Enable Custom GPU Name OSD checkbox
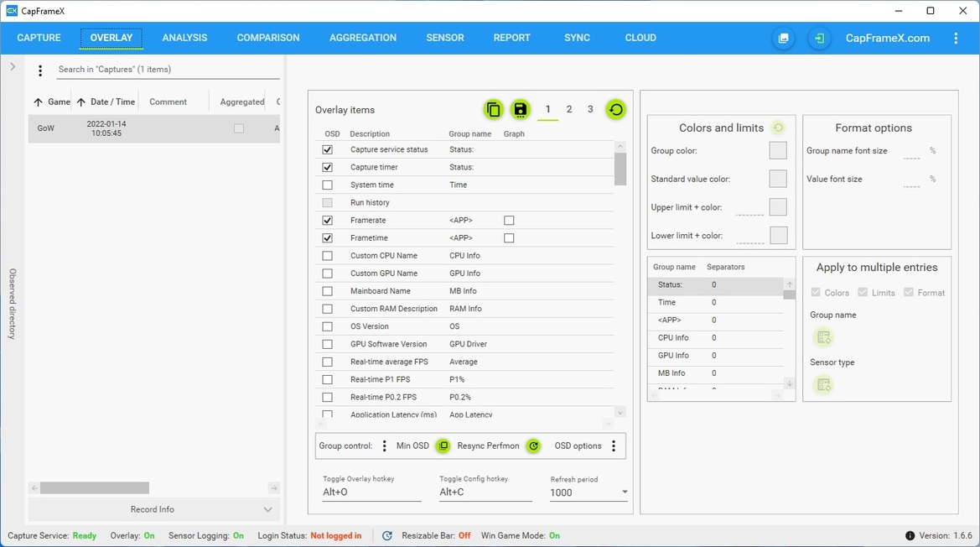Screen dimensions: 980x547 [x=328, y=273]
